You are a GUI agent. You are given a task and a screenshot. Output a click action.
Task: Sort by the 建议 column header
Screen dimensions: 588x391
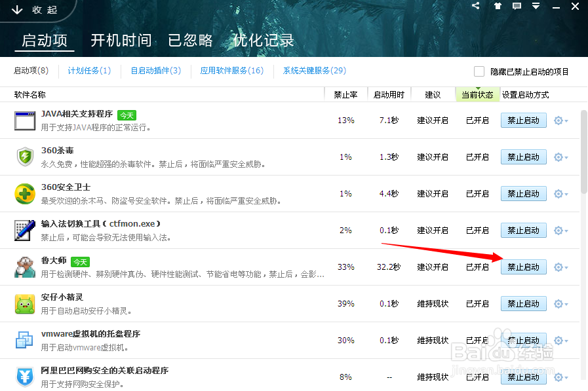433,95
